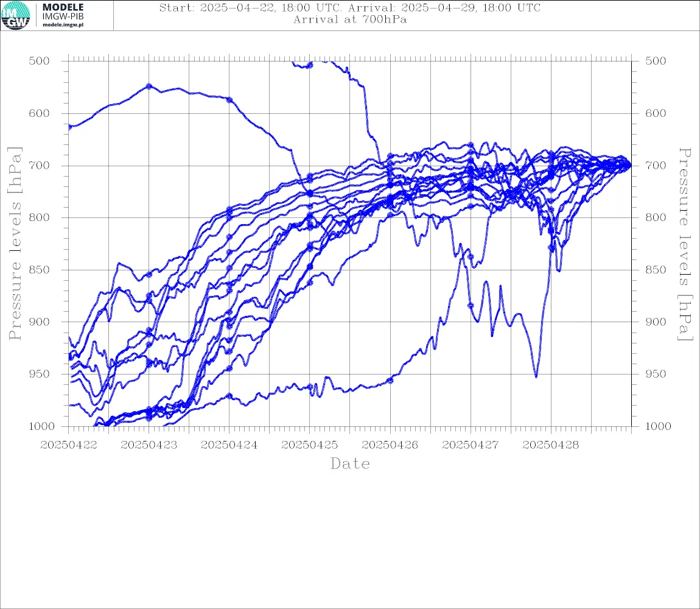Screen dimensions: 700x609
Task: Click the IMGW round logo
Action: coord(16,15)
